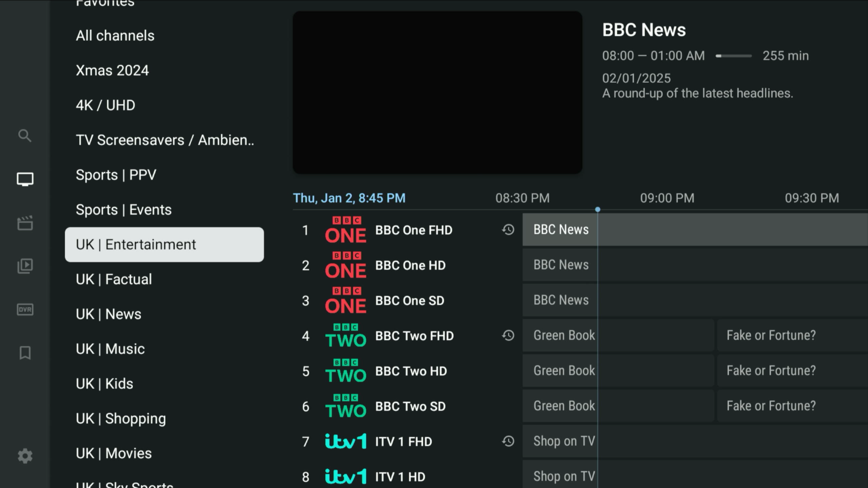Click the current time marker on timeline
The width and height of the screenshot is (868, 488).
click(x=598, y=210)
